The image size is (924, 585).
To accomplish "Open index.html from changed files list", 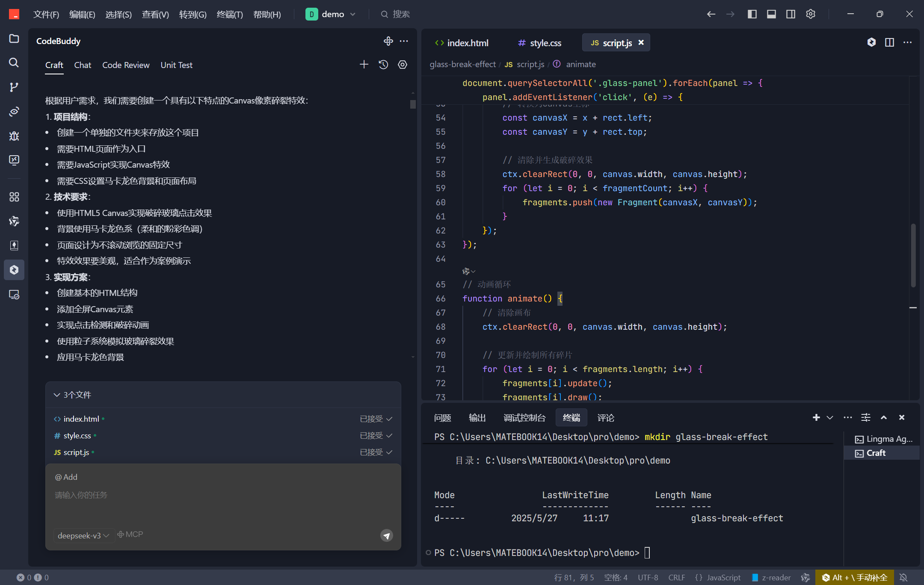I will click(x=81, y=419).
